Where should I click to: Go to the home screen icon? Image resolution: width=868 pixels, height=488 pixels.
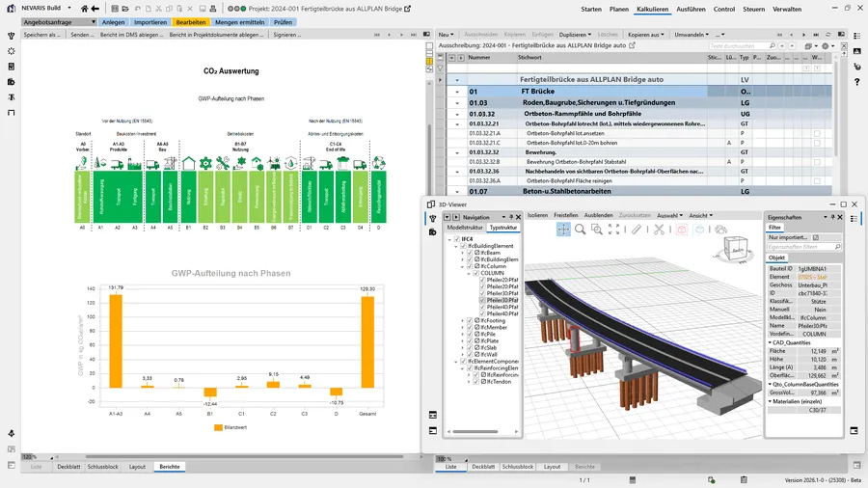click(84, 9)
